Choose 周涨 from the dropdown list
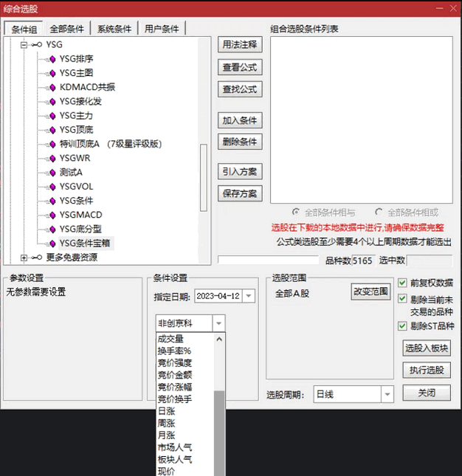Image resolution: width=462 pixels, height=476 pixels. (166, 423)
